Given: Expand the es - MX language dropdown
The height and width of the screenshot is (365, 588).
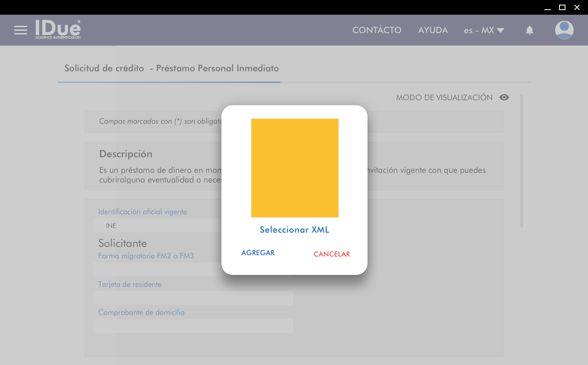Looking at the screenshot, I should coord(484,30).
